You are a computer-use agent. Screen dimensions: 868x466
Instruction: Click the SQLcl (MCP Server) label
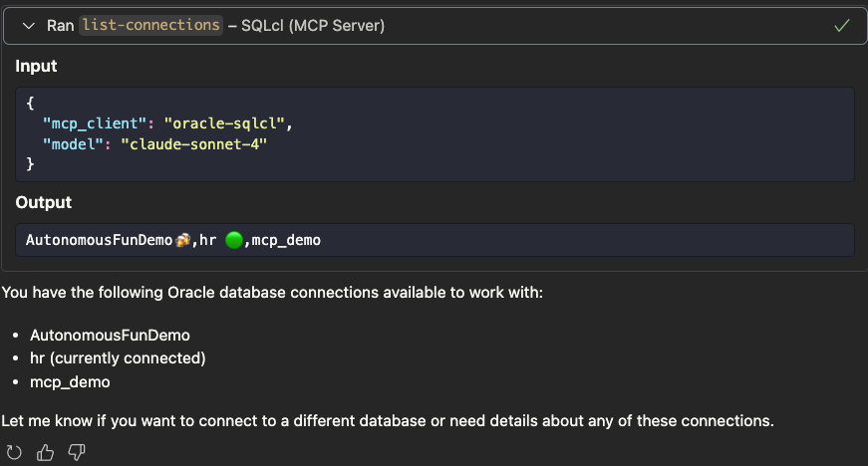click(313, 26)
